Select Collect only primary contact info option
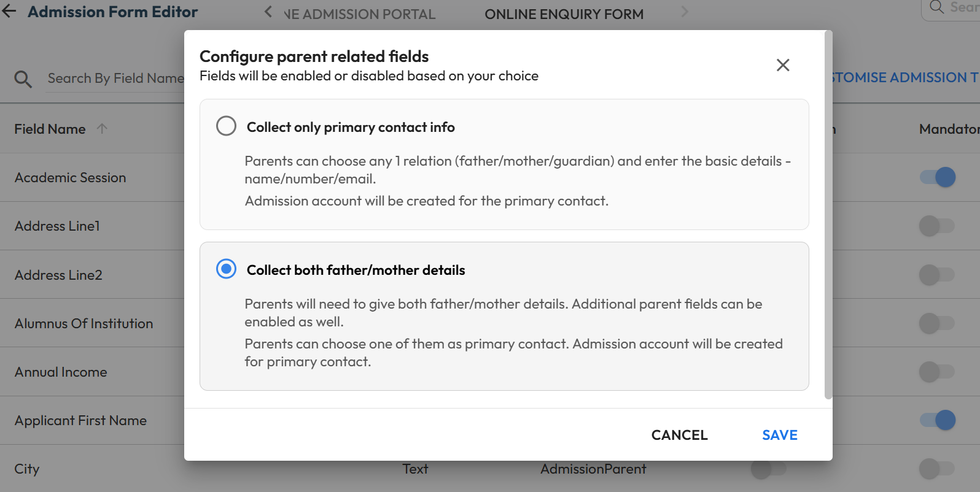Viewport: 980px width, 492px height. [227, 126]
